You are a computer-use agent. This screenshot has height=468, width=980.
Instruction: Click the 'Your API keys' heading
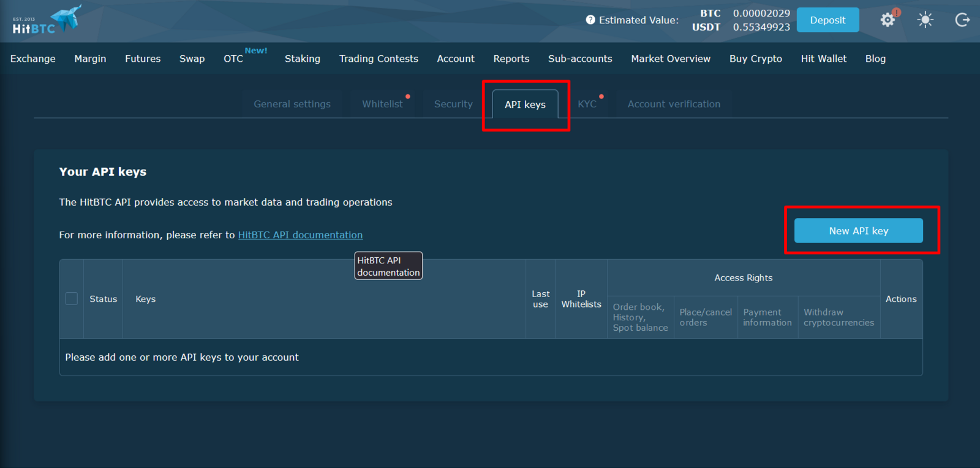coord(103,172)
